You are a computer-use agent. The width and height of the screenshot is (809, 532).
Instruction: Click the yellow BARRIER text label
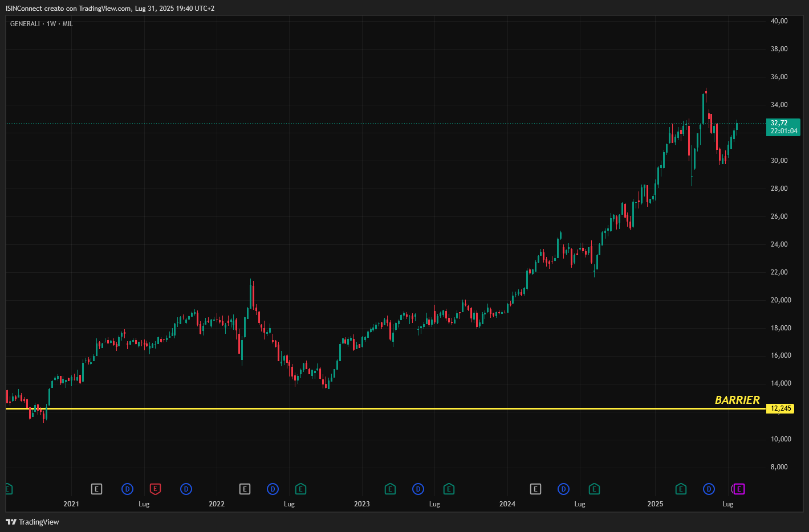[737, 400]
